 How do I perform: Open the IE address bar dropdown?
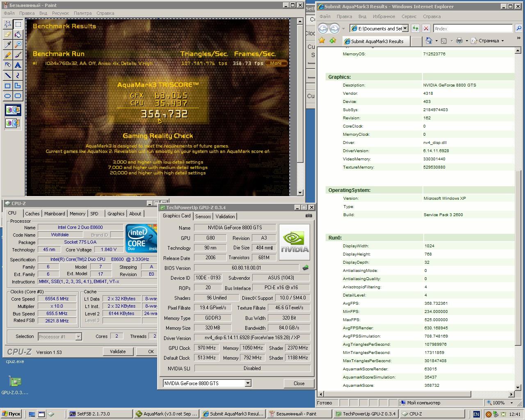[405, 28]
